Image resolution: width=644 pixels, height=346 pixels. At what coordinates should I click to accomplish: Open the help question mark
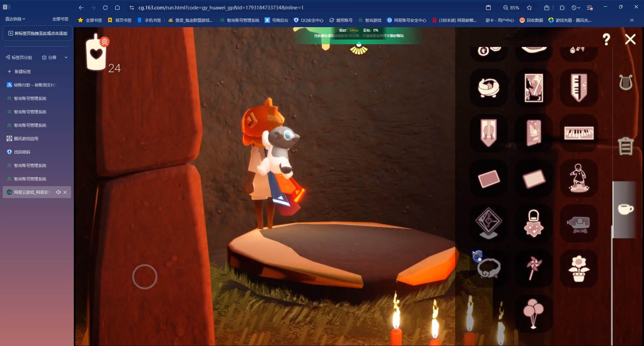(606, 40)
